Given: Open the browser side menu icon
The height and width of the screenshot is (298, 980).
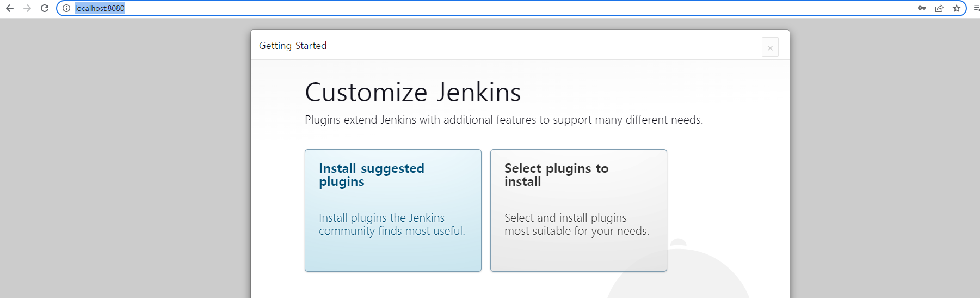Looking at the screenshot, I should pos(976,8).
